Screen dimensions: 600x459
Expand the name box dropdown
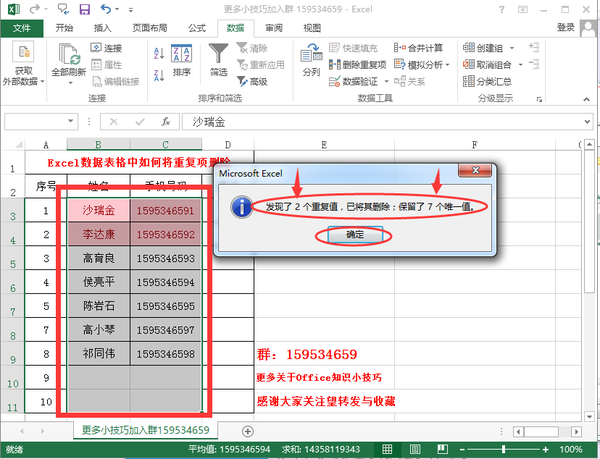70,121
